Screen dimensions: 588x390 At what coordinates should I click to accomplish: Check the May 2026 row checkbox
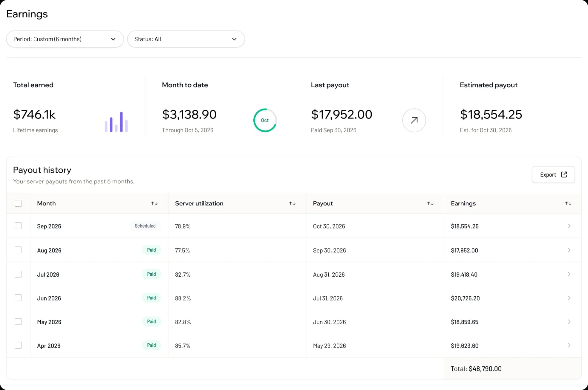tap(18, 322)
